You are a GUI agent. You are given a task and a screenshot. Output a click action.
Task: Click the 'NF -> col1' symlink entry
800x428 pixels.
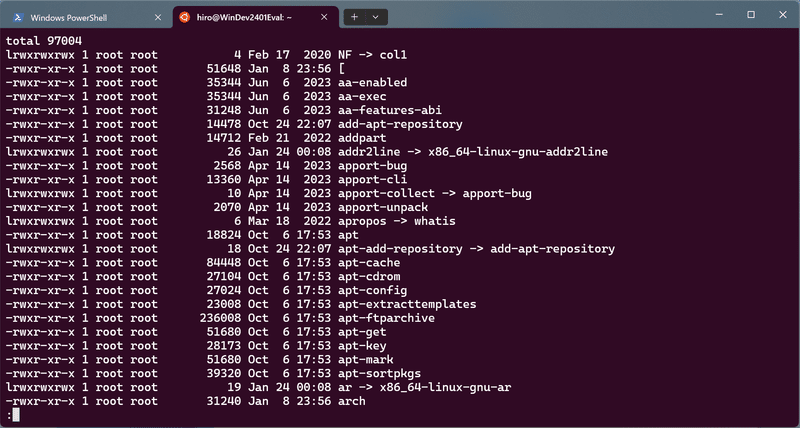coord(372,55)
